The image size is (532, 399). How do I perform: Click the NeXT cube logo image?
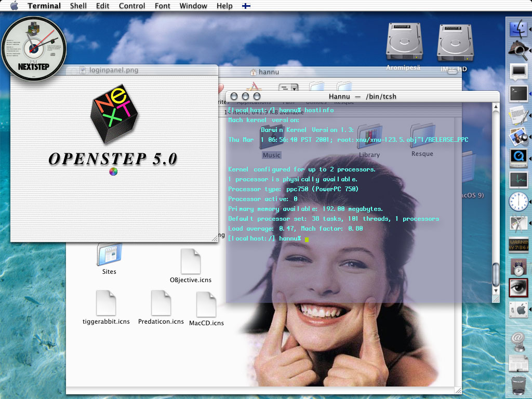[x=114, y=114]
